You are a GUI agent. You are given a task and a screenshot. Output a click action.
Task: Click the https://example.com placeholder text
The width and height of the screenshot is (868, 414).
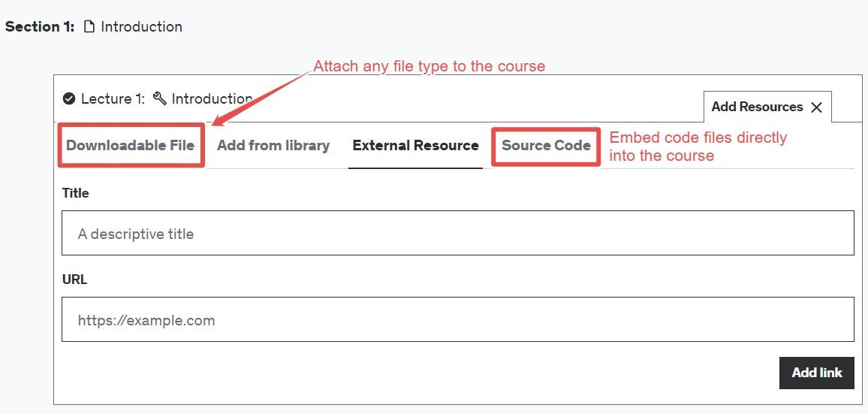pyautogui.click(x=146, y=320)
